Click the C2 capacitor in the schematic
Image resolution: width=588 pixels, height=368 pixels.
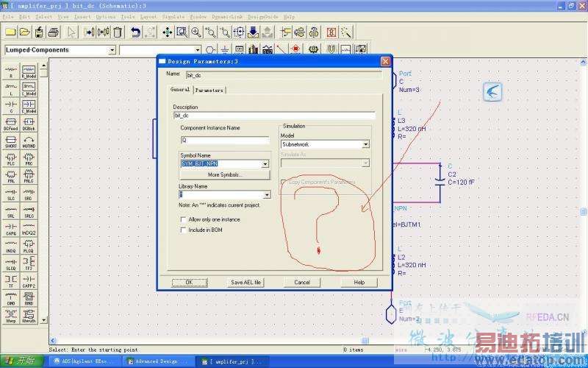(440, 180)
